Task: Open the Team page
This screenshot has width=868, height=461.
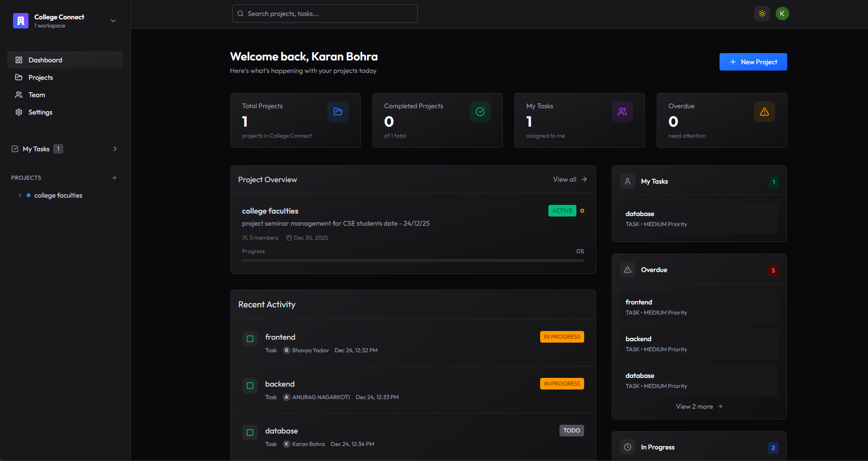Action: (x=65, y=95)
